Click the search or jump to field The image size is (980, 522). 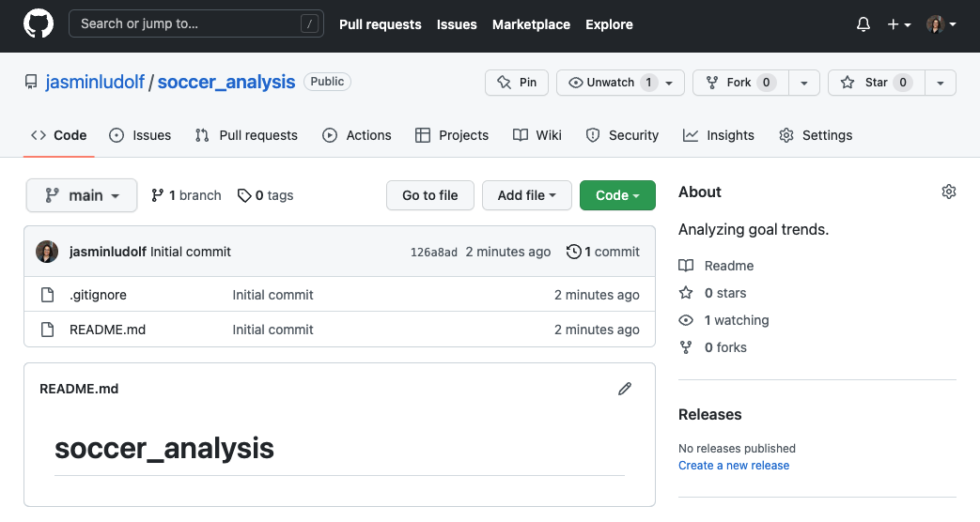196,23
